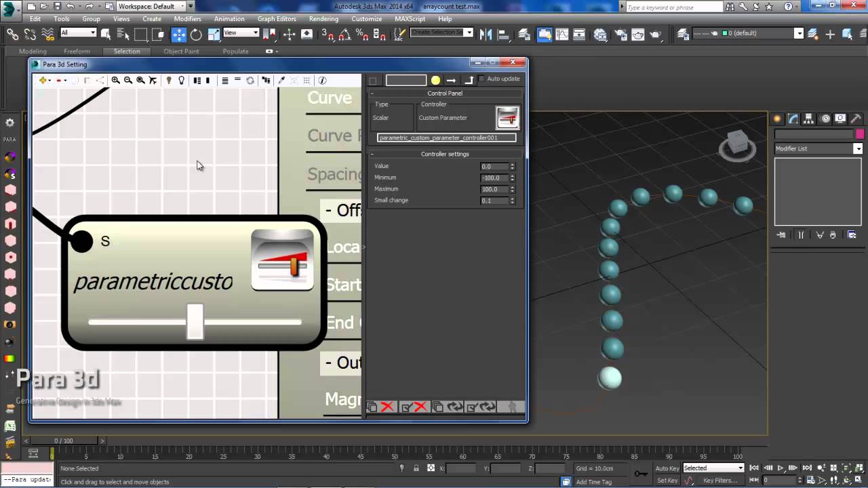868x488 pixels.
Task: Activate the Select Object tool
Action: click(106, 34)
